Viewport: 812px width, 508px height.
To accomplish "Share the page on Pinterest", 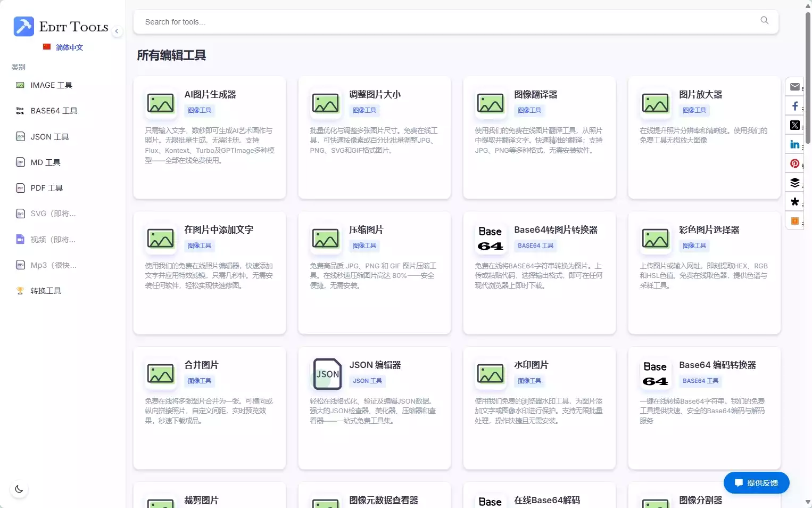I will pos(795,163).
